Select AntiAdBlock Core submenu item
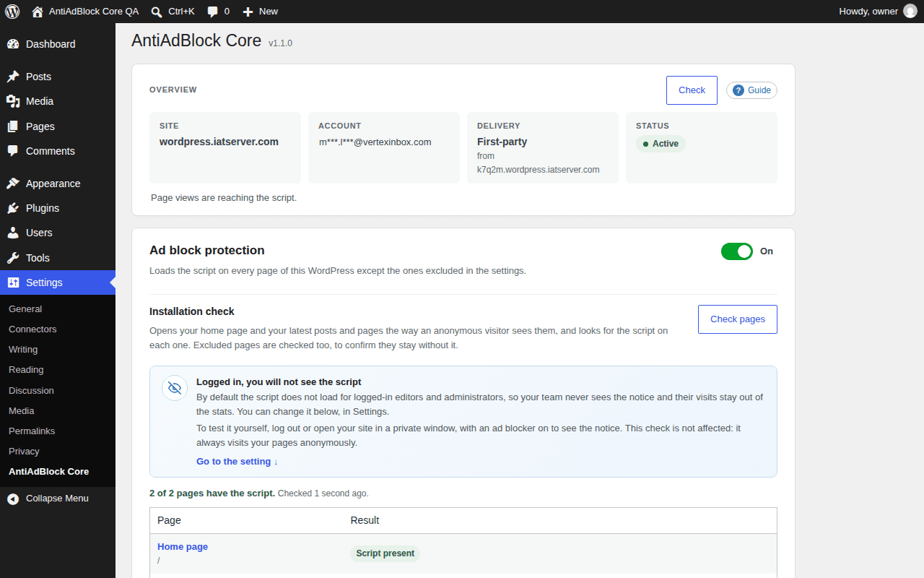The width and height of the screenshot is (924, 578). tap(49, 471)
